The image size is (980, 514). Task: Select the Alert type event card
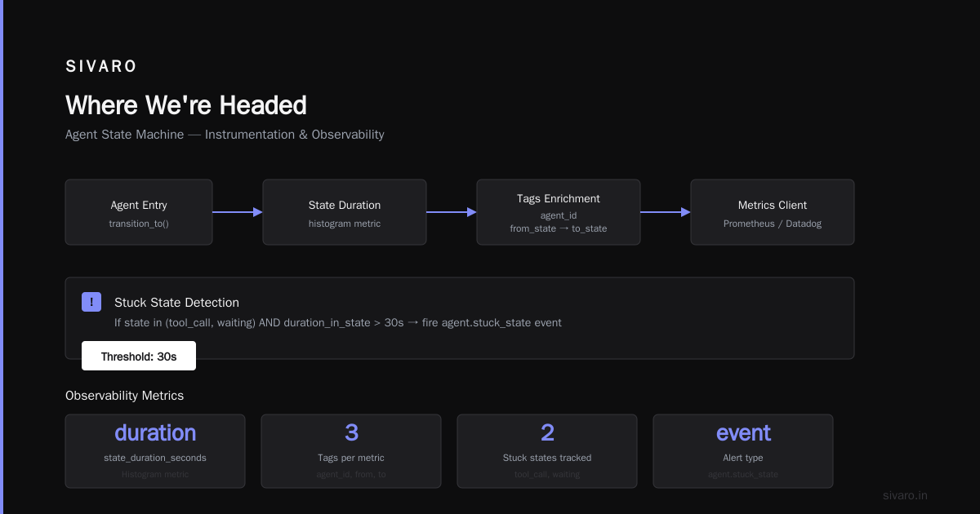click(x=743, y=451)
